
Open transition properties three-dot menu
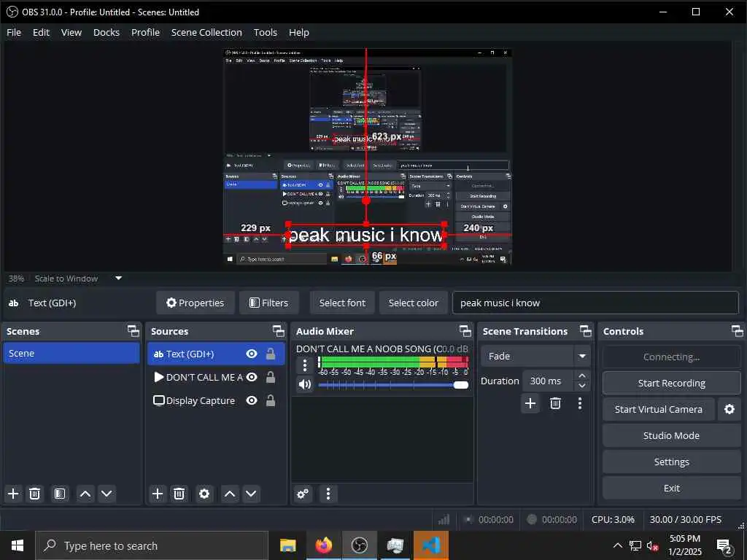click(580, 403)
